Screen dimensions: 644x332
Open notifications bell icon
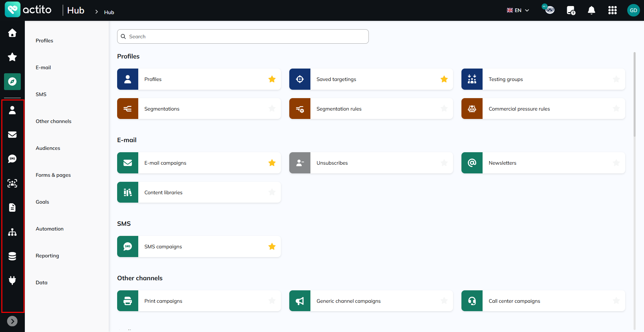(x=592, y=10)
